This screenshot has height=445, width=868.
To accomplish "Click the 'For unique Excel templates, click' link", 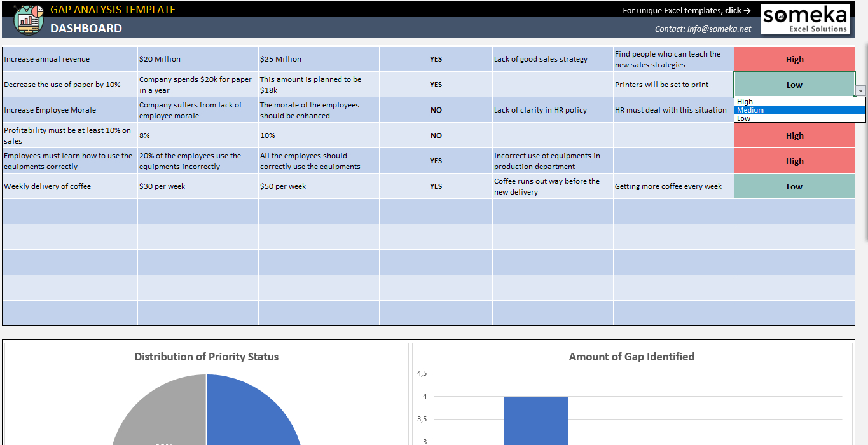I will point(687,10).
